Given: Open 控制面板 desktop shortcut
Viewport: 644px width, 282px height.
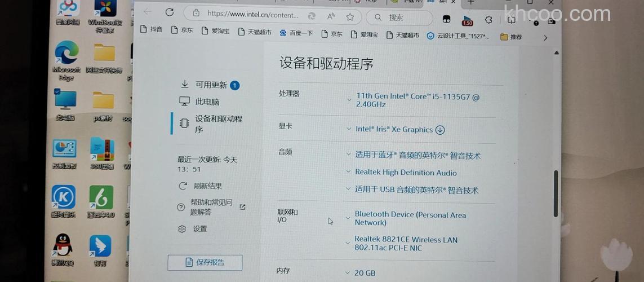Looking at the screenshot, I should coord(64,154).
